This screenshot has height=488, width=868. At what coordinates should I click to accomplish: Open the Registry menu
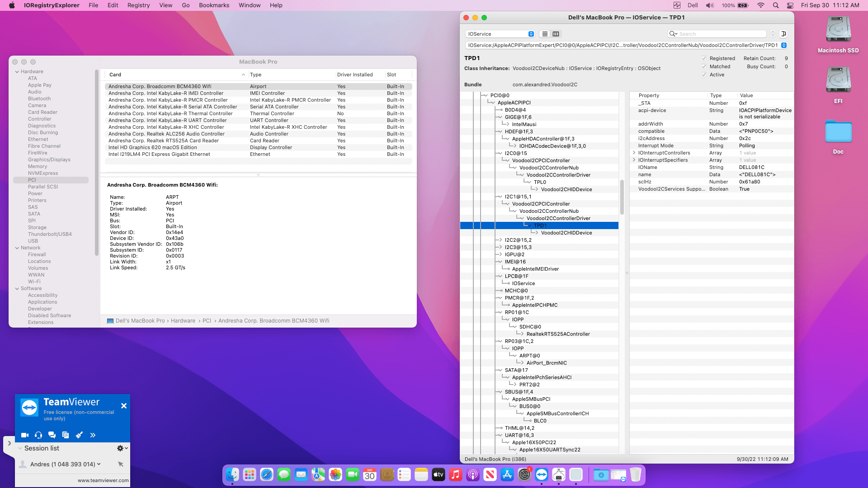click(x=138, y=5)
